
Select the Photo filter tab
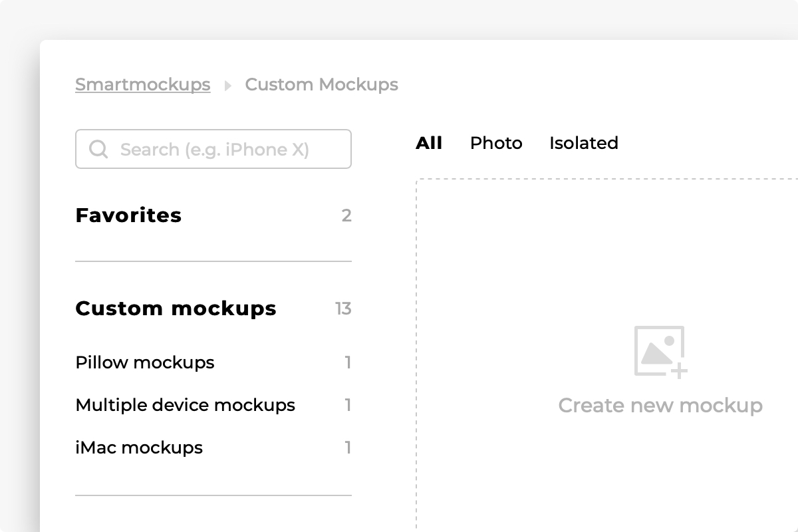[496, 143]
